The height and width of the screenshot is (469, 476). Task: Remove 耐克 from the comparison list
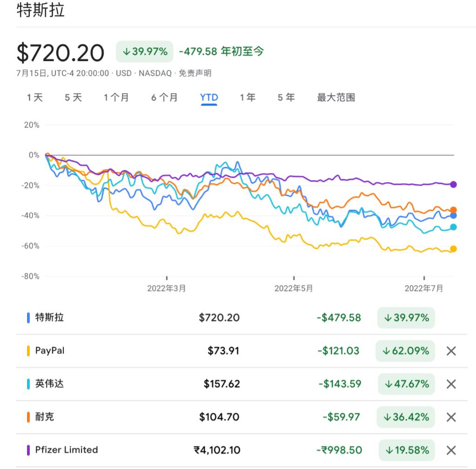coord(451,417)
